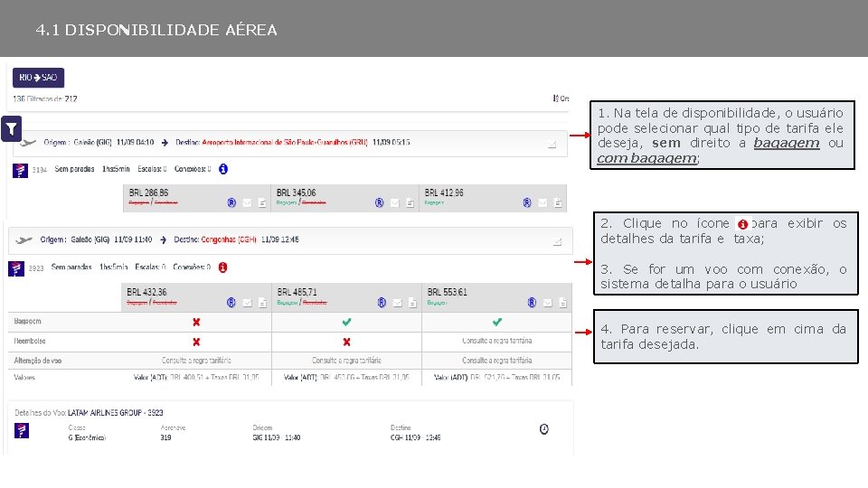The height and width of the screenshot is (488, 868).
Task: Open the sort order control at top right
Action: pyautogui.click(x=561, y=99)
